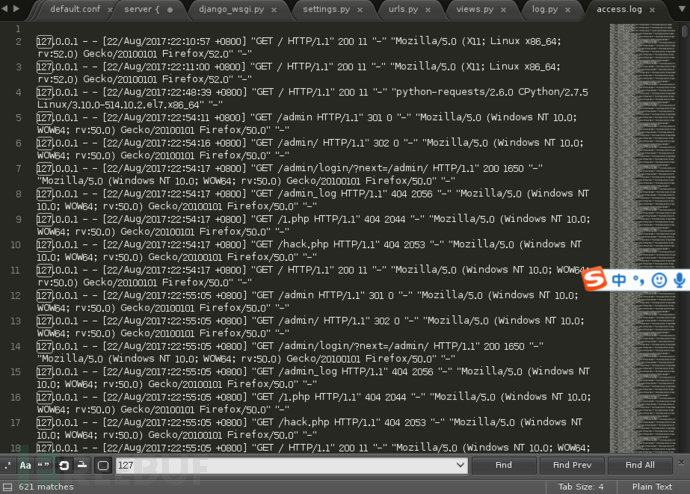Click line number 5 in gutter

pos(18,118)
